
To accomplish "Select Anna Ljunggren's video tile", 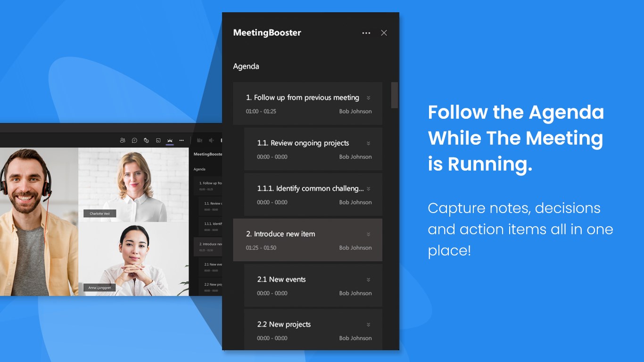I will pos(133,259).
